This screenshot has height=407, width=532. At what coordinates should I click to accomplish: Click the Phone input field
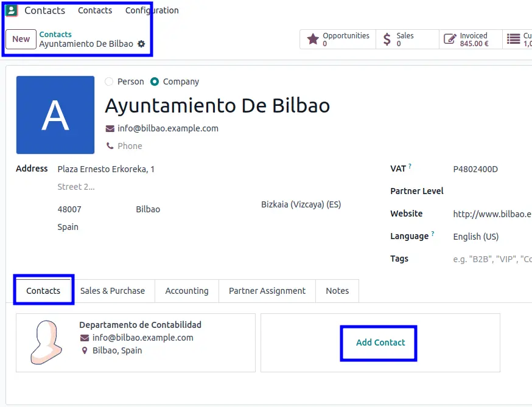pos(130,146)
